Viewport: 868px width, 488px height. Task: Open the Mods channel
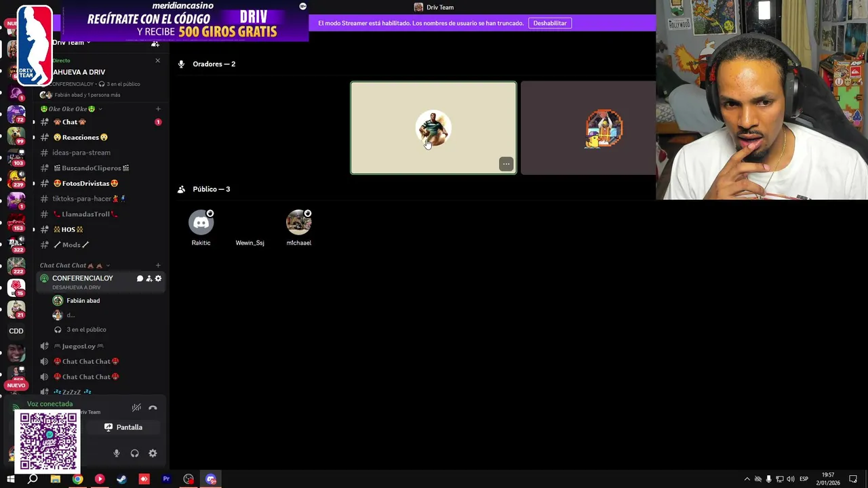coord(100,245)
